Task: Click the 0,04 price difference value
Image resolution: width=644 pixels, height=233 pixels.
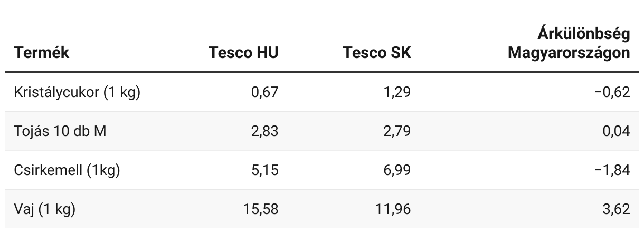Action: coord(616,131)
